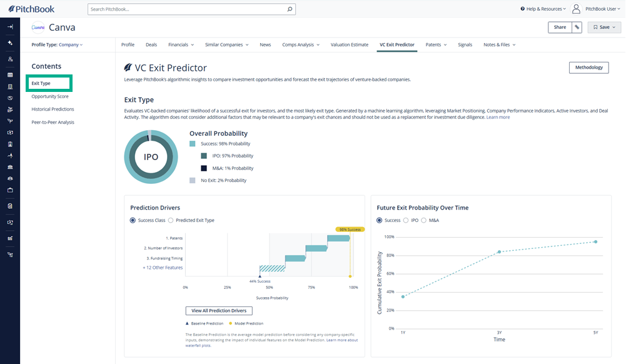Expand the Patents dropdown
Viewport: 626px width, 364px height.
pos(436,44)
